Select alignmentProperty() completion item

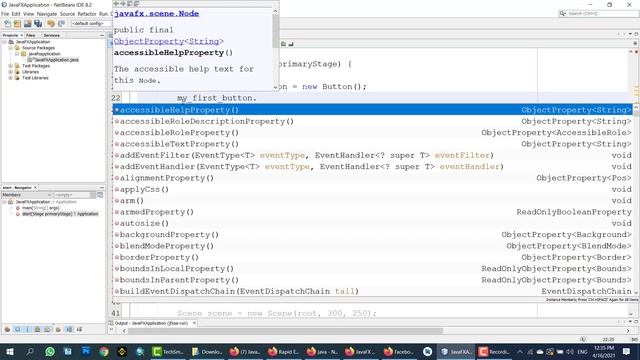(373, 178)
